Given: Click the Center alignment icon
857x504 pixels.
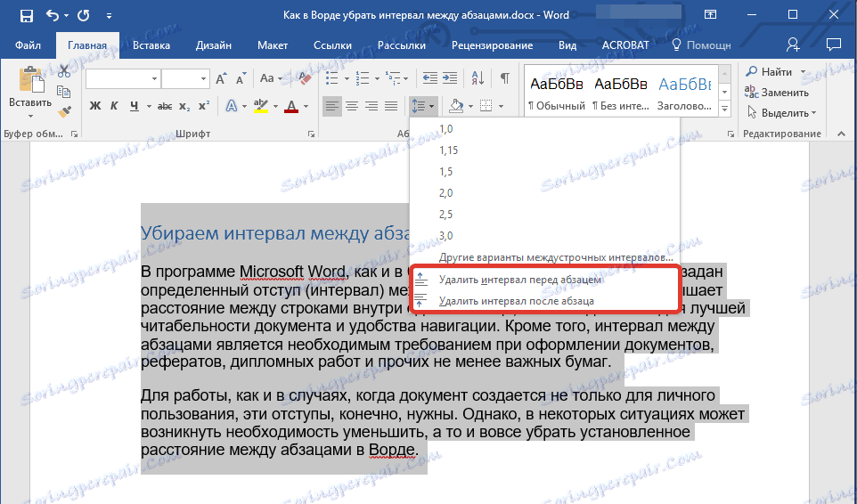Looking at the screenshot, I should pos(351,106).
